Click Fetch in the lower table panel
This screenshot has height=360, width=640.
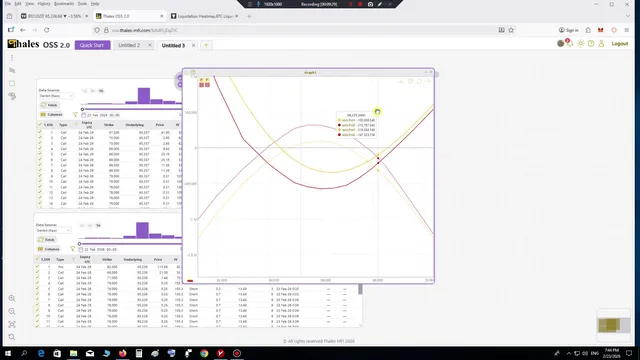pyautogui.click(x=47, y=240)
